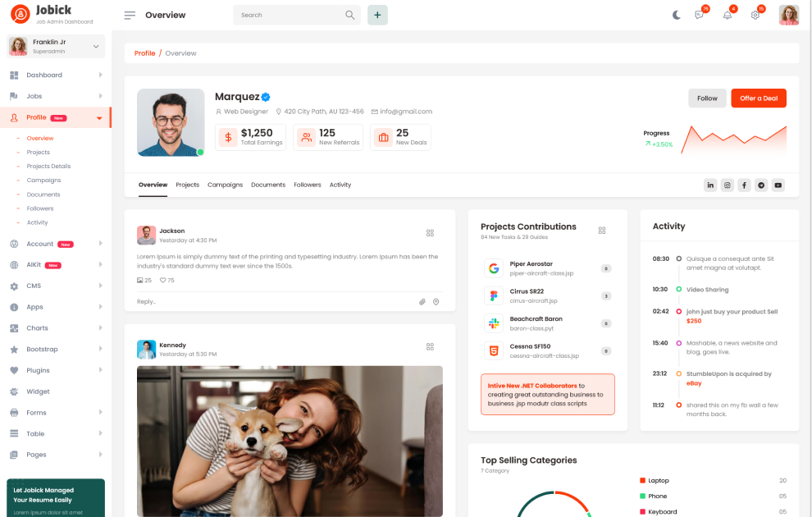Click the attachment paperclip in Jackson's post
This screenshot has width=812, height=517.
pyautogui.click(x=422, y=302)
